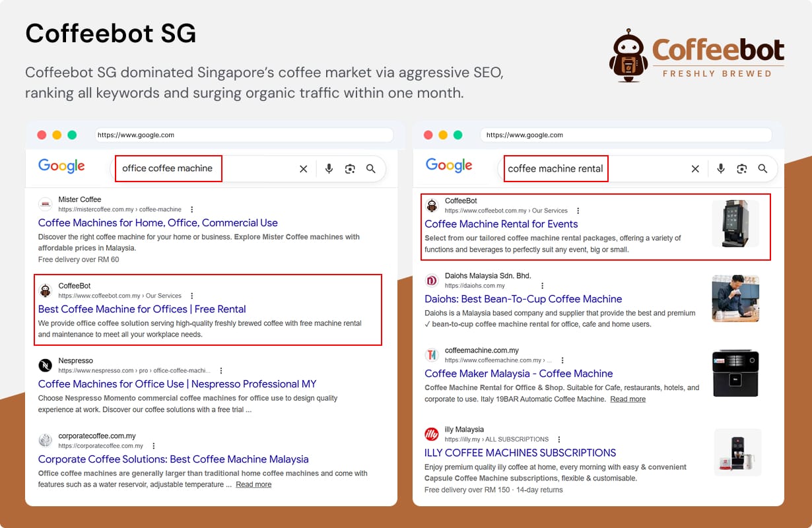Viewport: 812px width, 528px height.
Task: Click the black coffee machine thumbnail
Action: 735,373
